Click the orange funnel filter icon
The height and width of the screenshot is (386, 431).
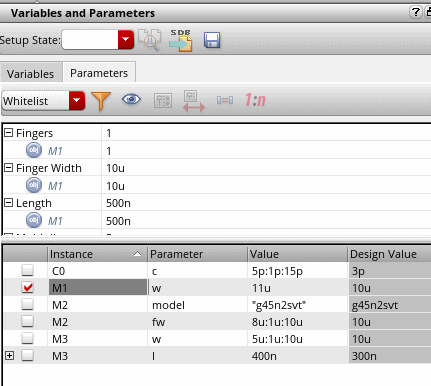tap(101, 101)
